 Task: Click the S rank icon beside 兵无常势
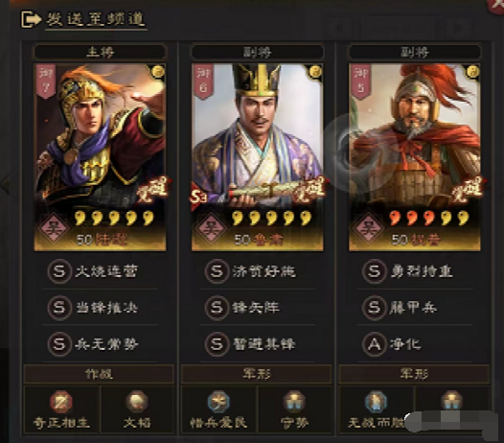coord(59,344)
